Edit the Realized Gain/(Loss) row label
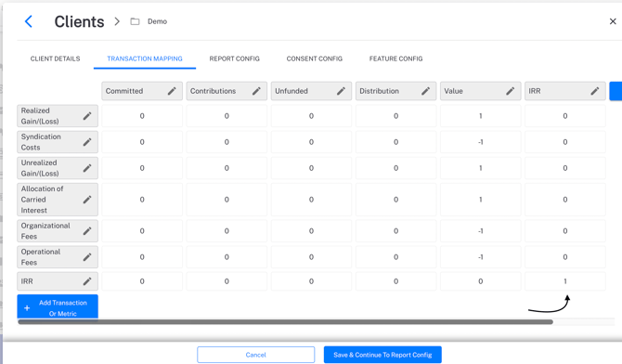The height and width of the screenshot is (364, 622). [87, 116]
